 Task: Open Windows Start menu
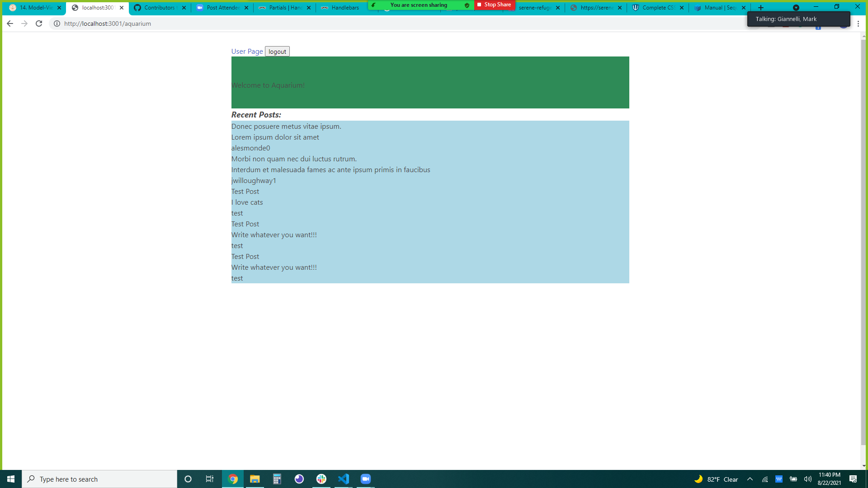click(x=11, y=479)
